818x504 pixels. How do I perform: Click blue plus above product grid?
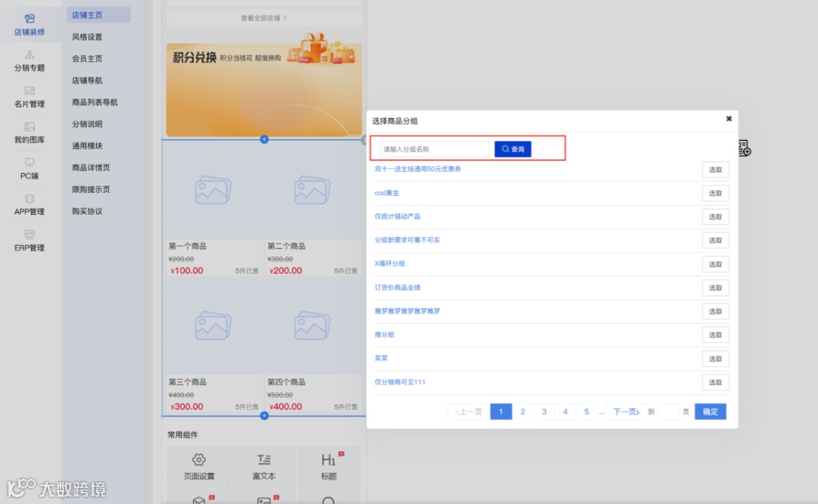[264, 139]
